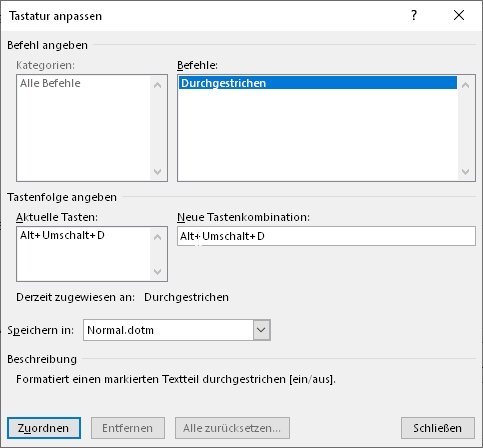483x448 pixels.
Task: Select Alle Befehle in Kategorien list
Action: point(50,83)
